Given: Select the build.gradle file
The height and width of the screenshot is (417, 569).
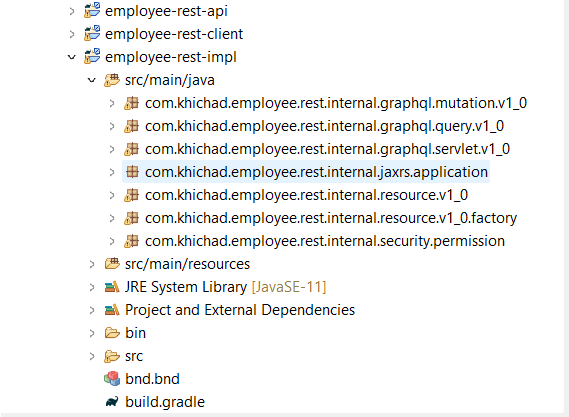Looking at the screenshot, I should [x=165, y=402].
